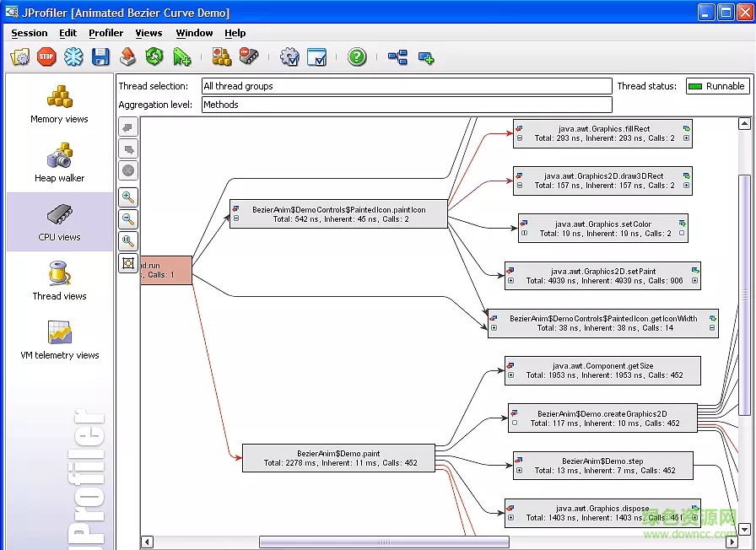
Task: Click the Aggregation level Methods field
Action: pyautogui.click(x=406, y=105)
